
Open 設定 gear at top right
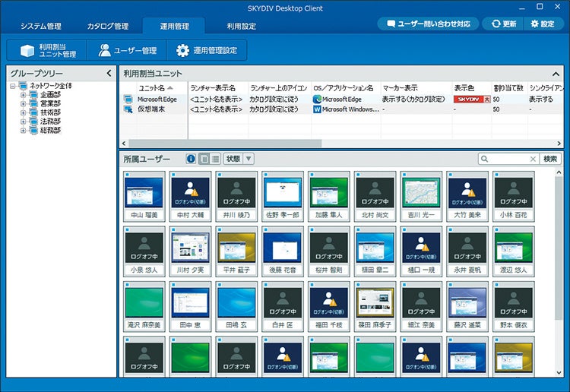coord(534,24)
